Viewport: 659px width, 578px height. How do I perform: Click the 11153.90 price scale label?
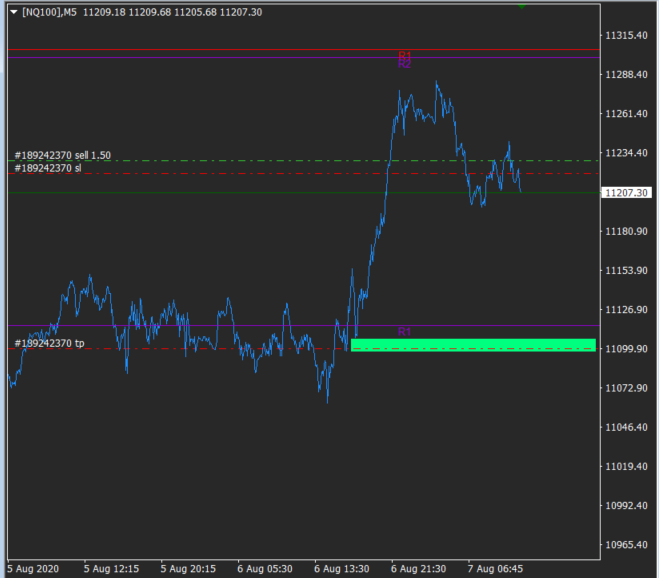626,270
